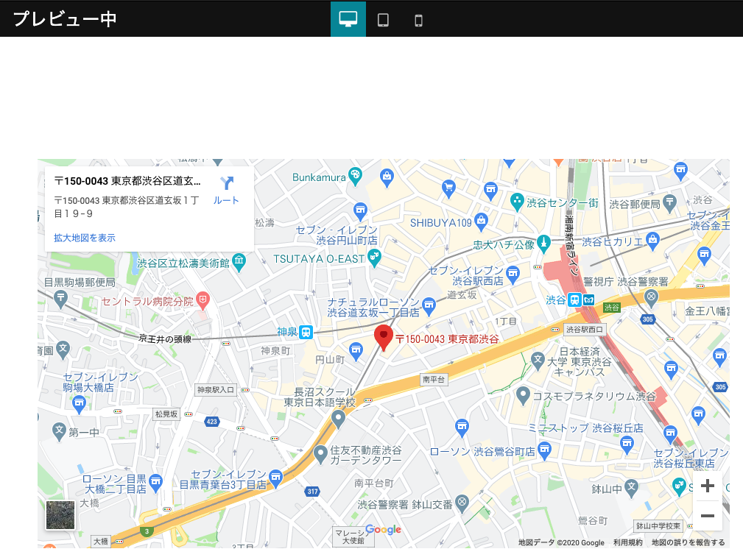Viewport: 743px width, 560px height.
Task: Zoom in the map with plus button
Action: click(708, 486)
